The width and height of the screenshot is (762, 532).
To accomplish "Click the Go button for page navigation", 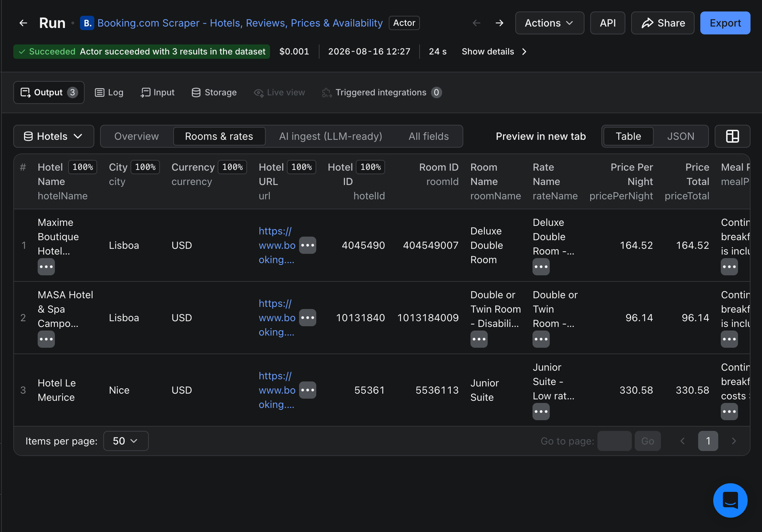I will pyautogui.click(x=648, y=441).
